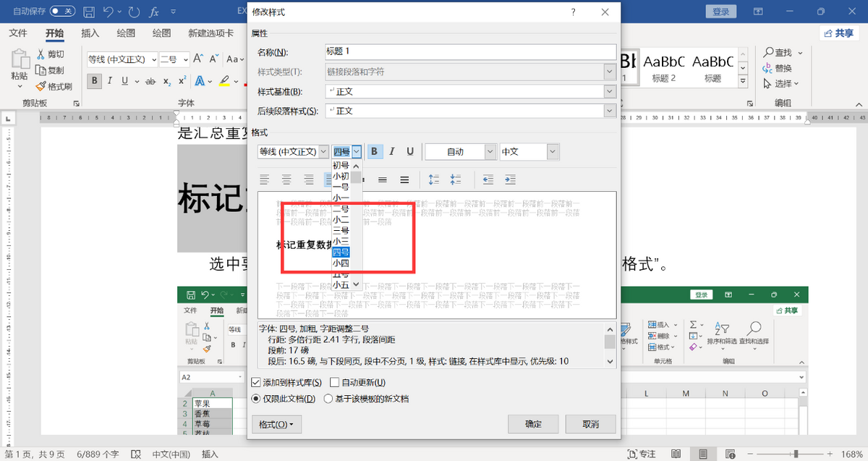Click the increase indent icon in dialog

pos(510,179)
